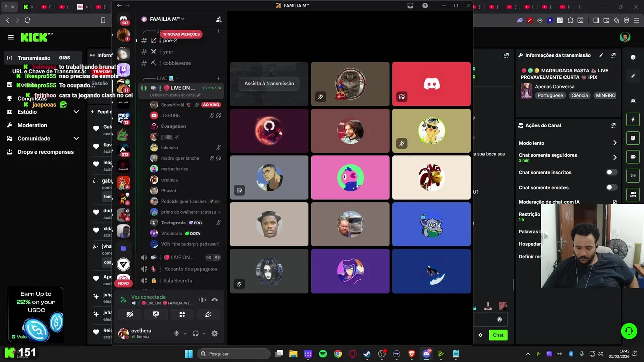This screenshot has width=644, height=362.
Task: Open Discord direct messages home icon
Action: (x=123, y=19)
